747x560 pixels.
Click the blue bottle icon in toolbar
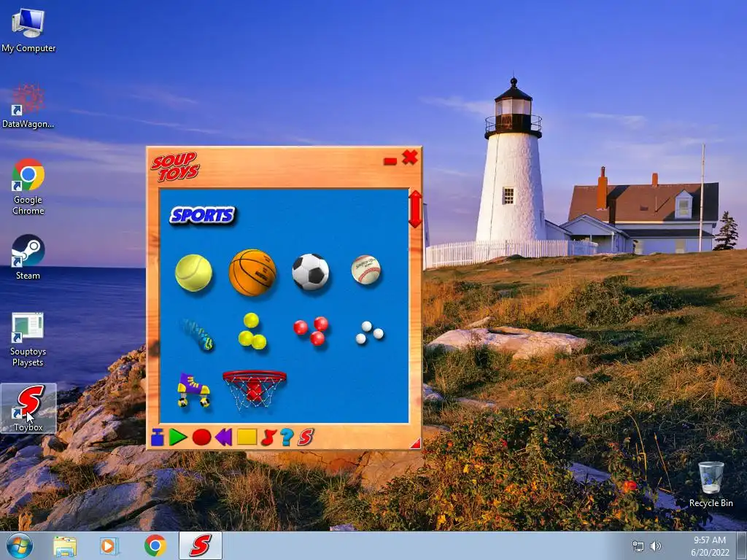[x=158, y=437]
